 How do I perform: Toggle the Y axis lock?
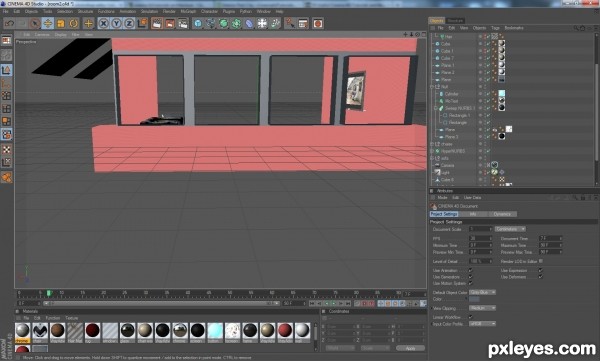click(x=116, y=24)
